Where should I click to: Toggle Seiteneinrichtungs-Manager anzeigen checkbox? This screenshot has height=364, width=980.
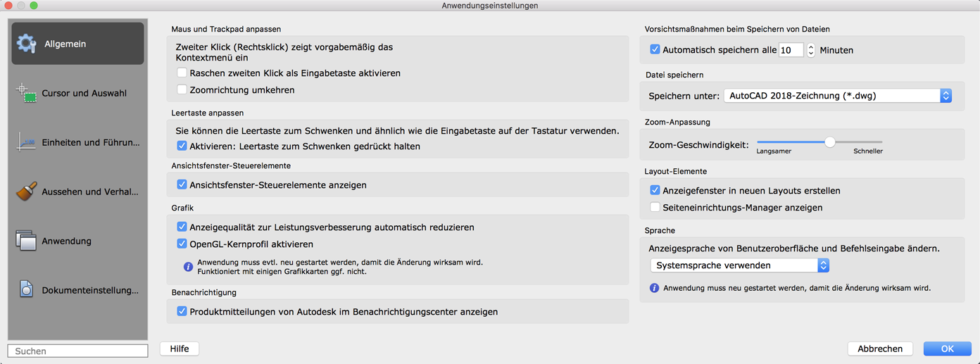655,208
